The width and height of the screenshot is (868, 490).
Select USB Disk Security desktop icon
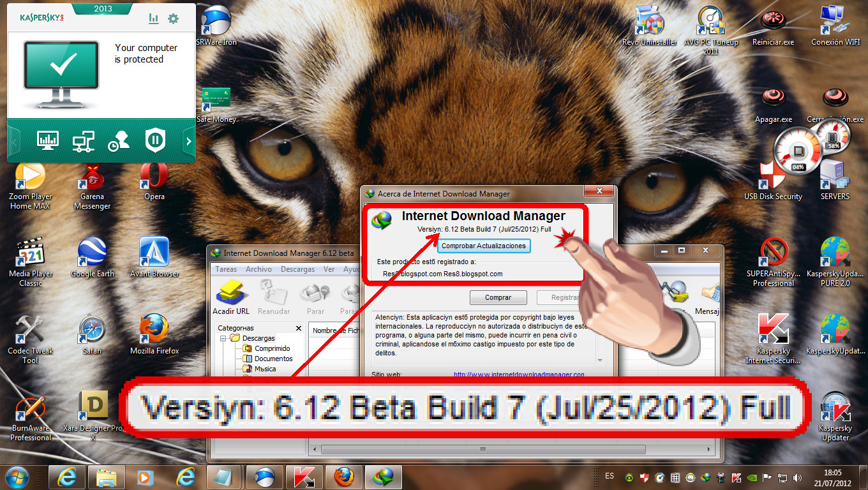coord(773,182)
